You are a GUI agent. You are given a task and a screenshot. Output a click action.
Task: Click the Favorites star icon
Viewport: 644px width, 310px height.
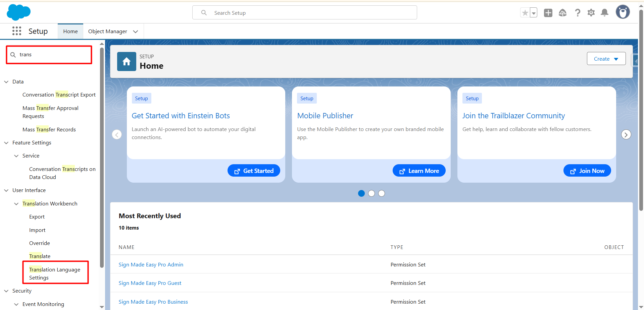(525, 13)
